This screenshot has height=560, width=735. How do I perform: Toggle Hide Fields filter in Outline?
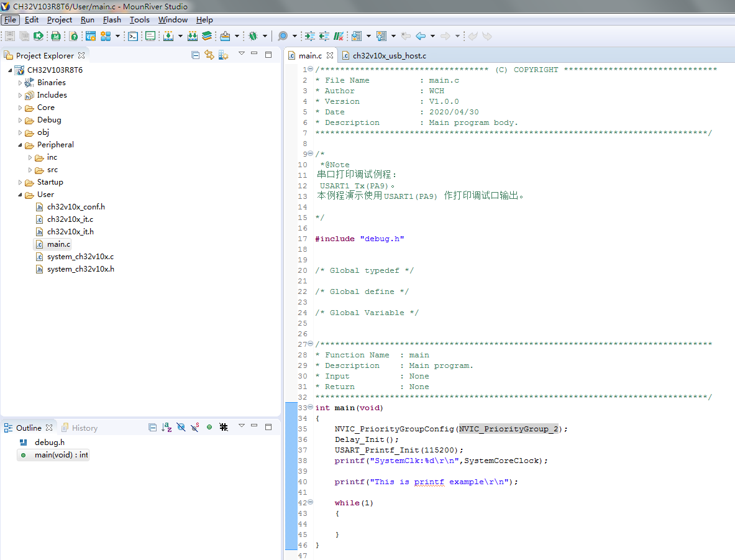tap(181, 428)
